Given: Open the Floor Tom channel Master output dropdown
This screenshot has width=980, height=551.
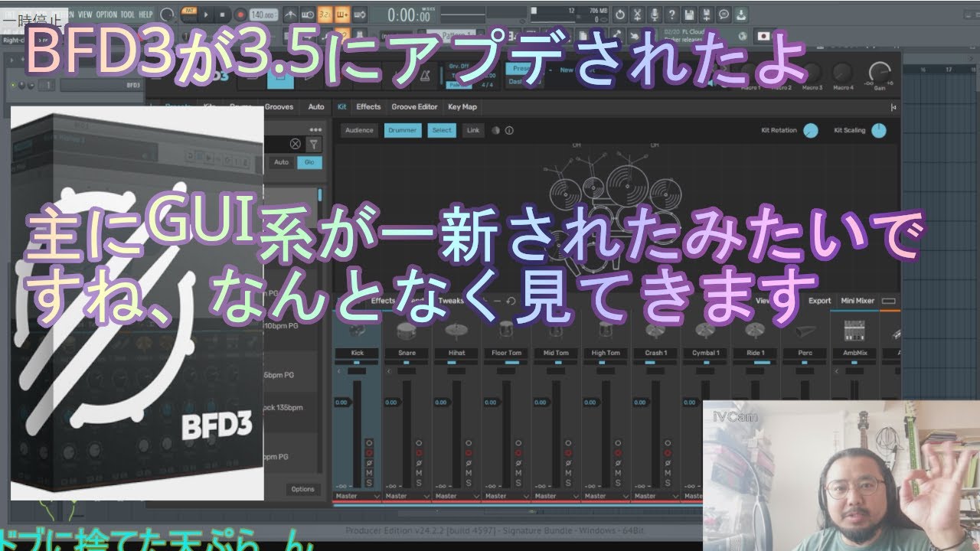Looking at the screenshot, I should (507, 496).
